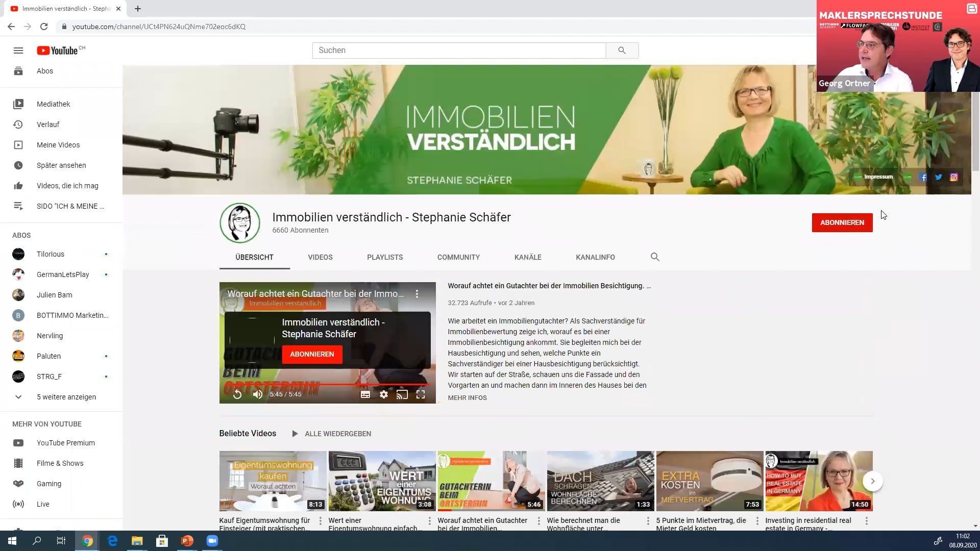Click the red ABONNIEREN channel button

coord(842,222)
